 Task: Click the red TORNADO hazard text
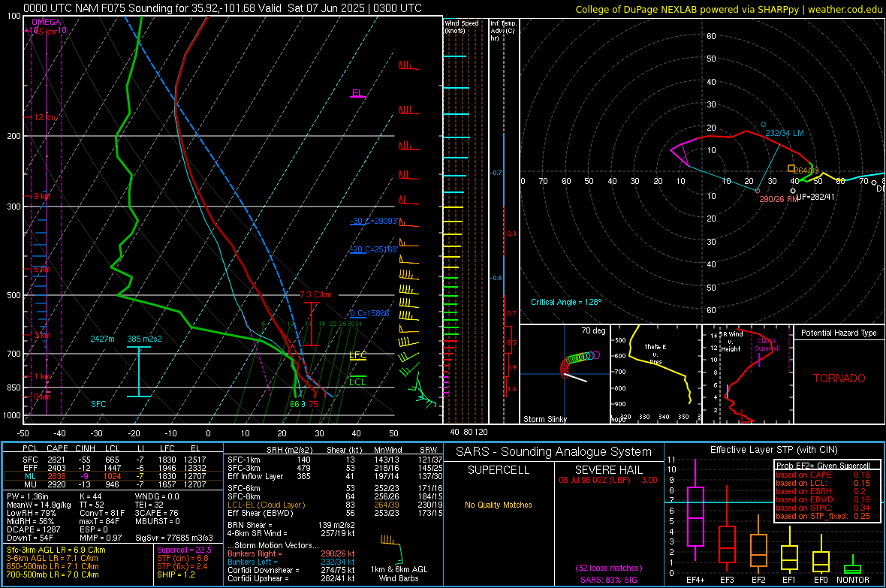[x=839, y=378]
